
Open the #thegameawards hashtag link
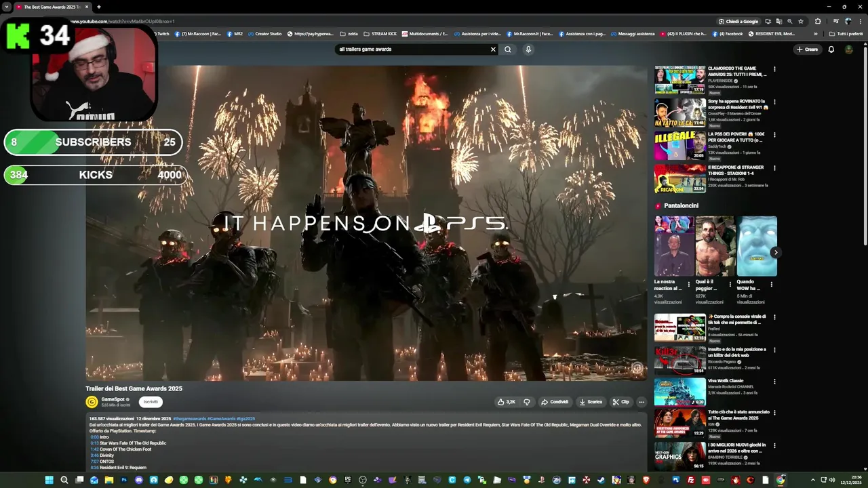pyautogui.click(x=190, y=419)
